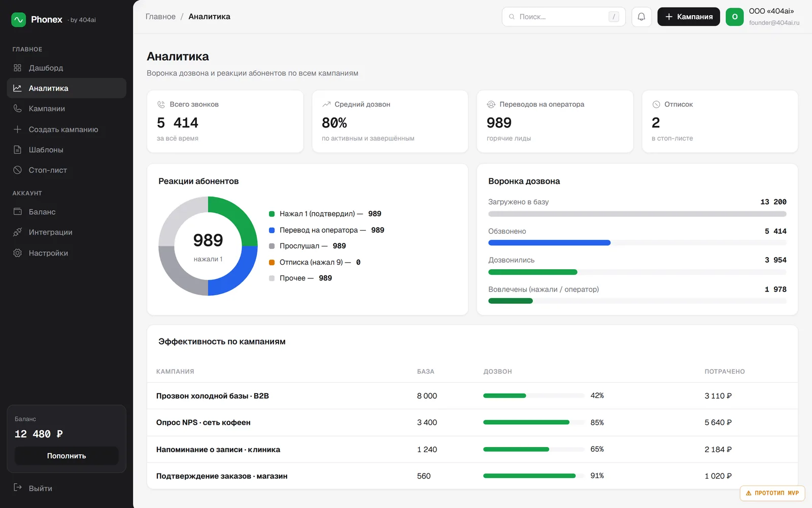Open Создать кампанию link
This screenshot has height=508, width=812.
[x=66, y=129]
